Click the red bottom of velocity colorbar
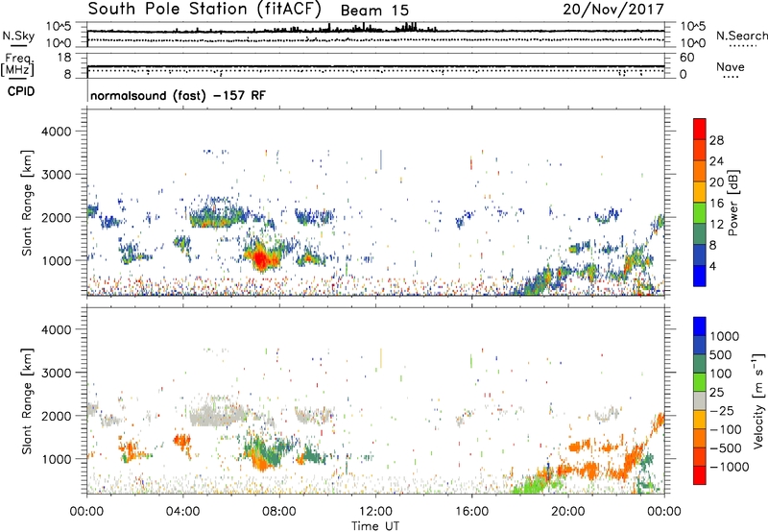 coord(700,475)
